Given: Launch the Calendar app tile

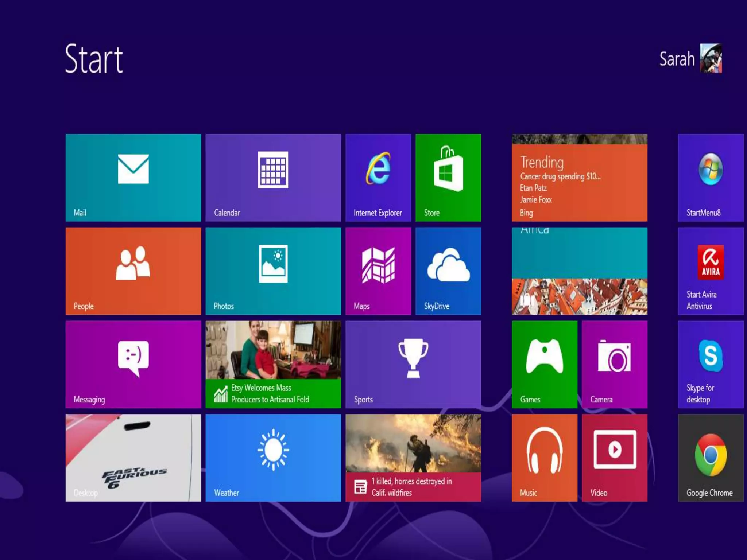Looking at the screenshot, I should click(273, 178).
